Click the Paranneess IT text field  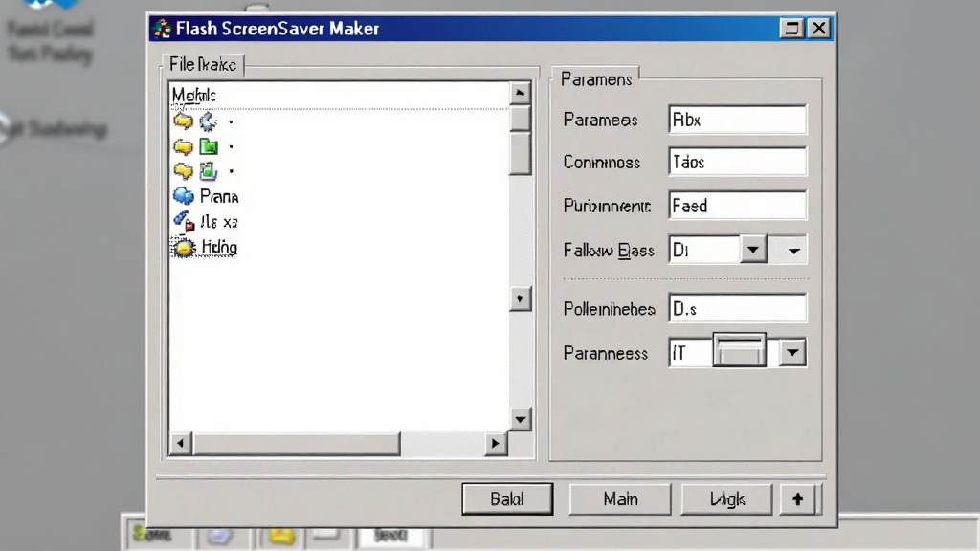click(690, 354)
